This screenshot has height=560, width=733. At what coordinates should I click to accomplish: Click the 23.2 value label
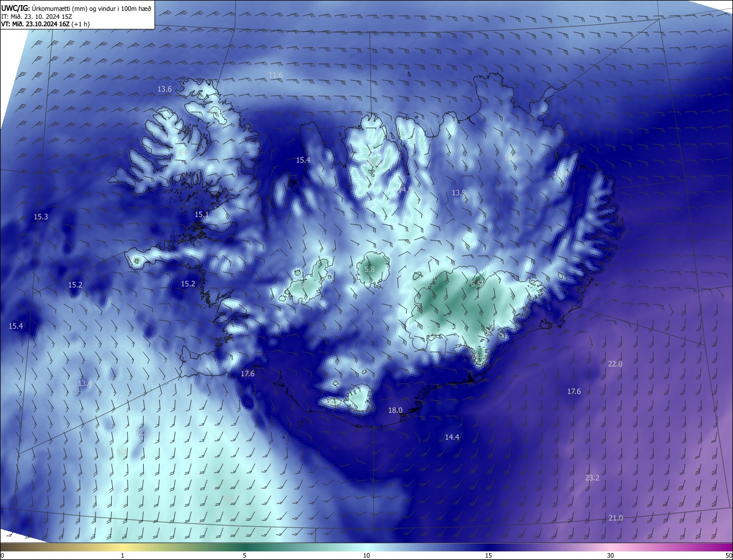[x=592, y=478]
